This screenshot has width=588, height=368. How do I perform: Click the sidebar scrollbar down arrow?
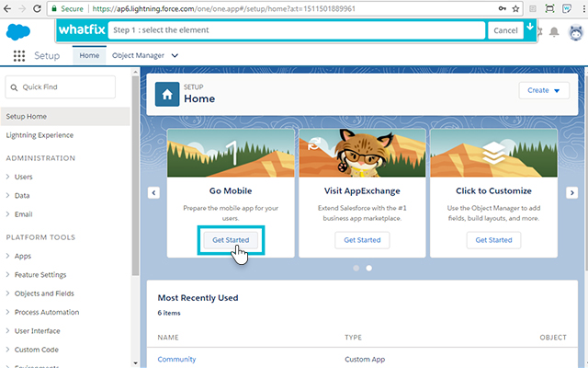(x=135, y=363)
